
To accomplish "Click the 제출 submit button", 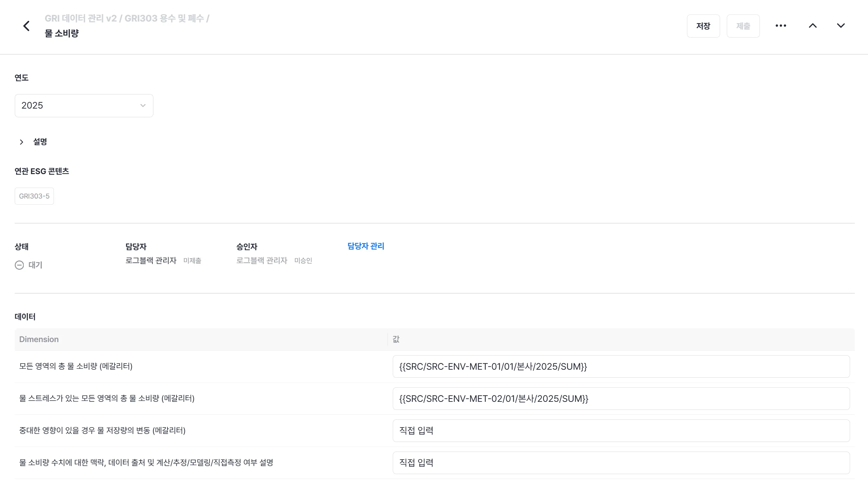I will tap(743, 26).
